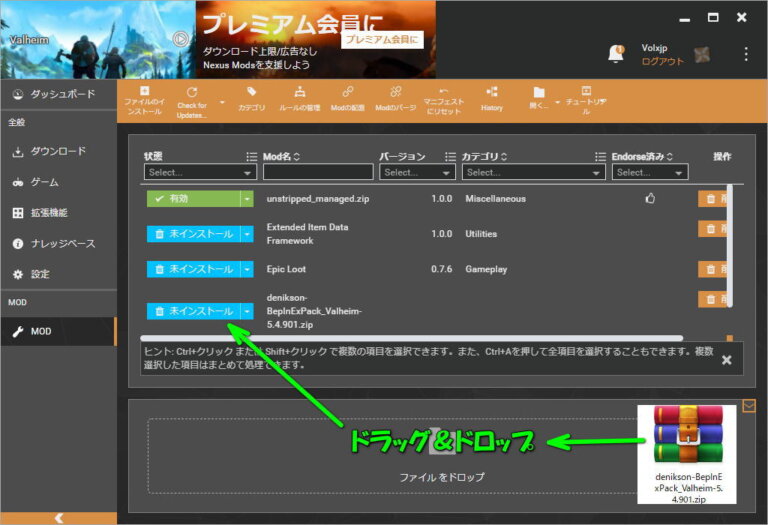Click the Volxjp user avatar

click(x=702, y=55)
